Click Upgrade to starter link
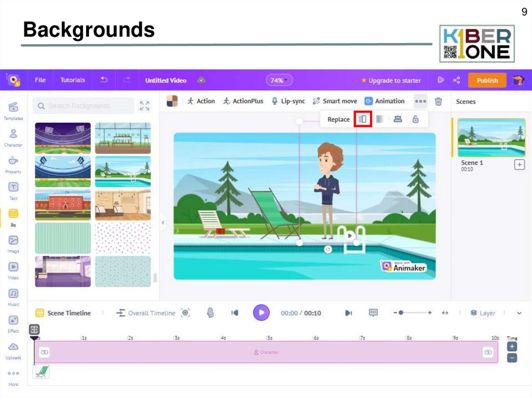 tap(391, 80)
